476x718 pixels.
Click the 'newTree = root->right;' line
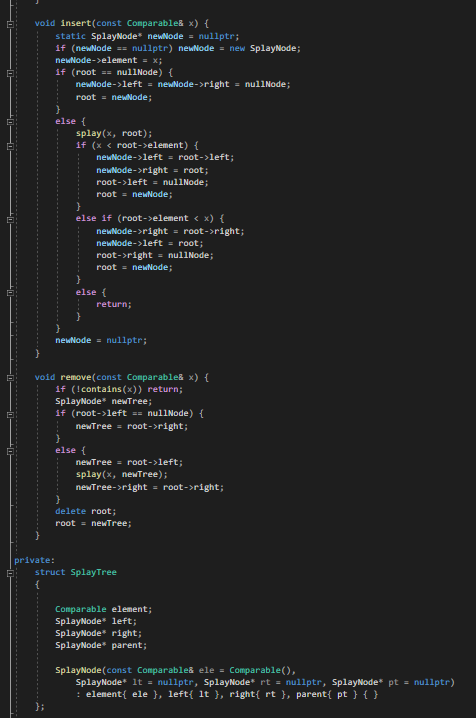pyautogui.click(x=132, y=426)
